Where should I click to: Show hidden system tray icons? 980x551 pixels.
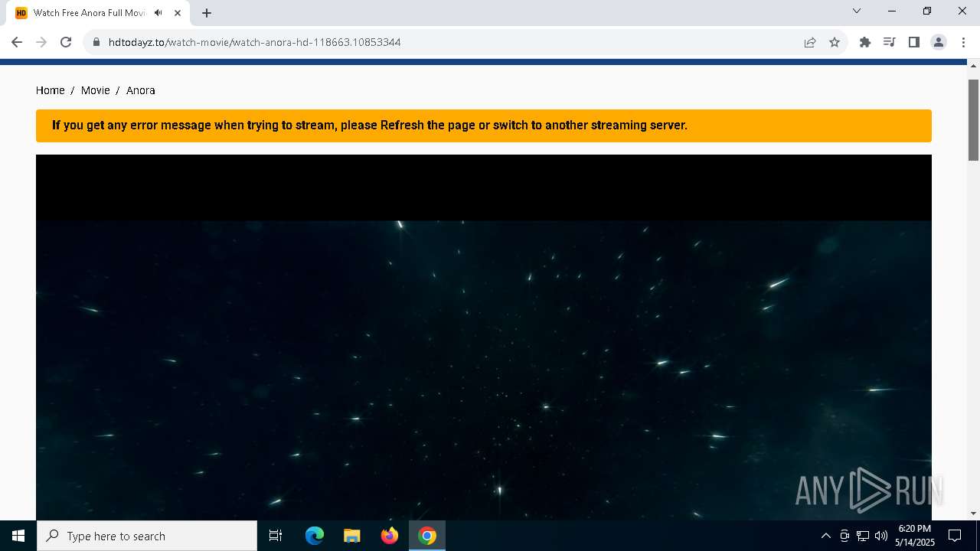point(825,536)
